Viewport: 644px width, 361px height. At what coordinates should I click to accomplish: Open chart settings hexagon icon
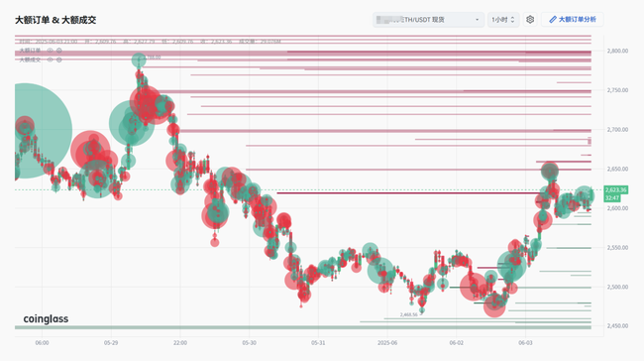[x=530, y=19]
